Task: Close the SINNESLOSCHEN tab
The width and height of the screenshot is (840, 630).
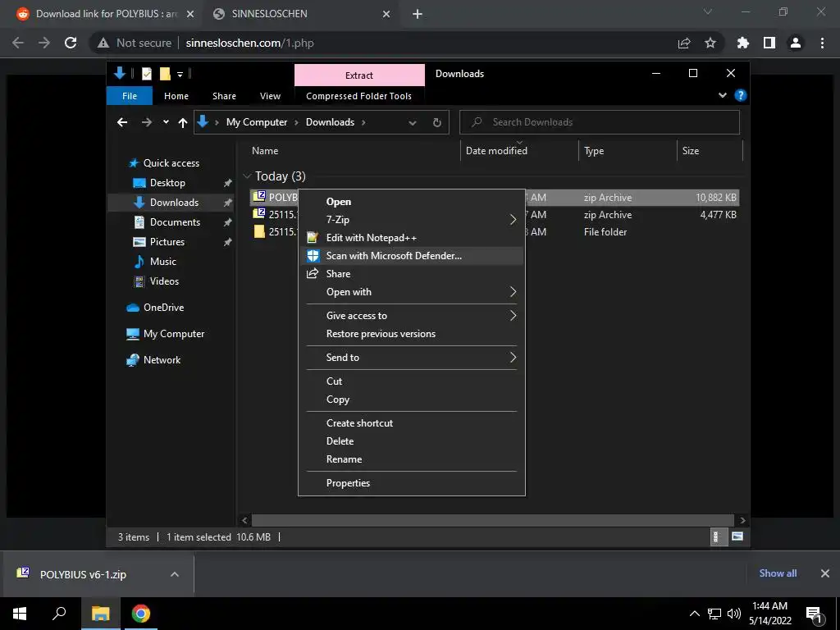Action: [x=386, y=14]
